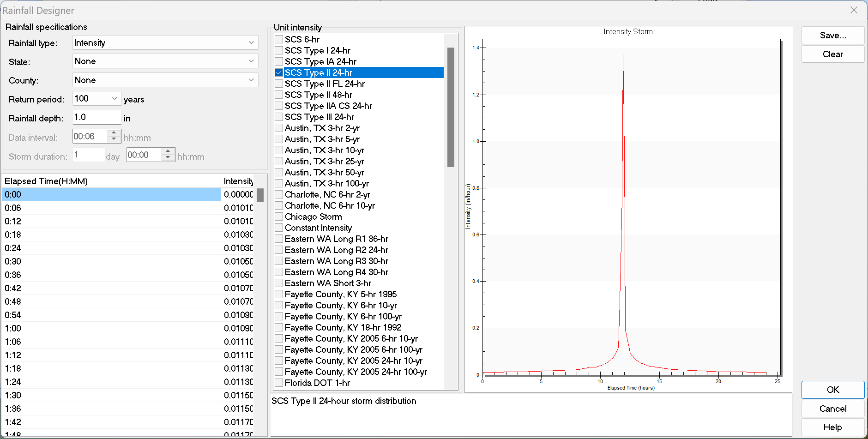
Task: Click the Elapsed Time(H:MM) column header
Action: pos(111,181)
